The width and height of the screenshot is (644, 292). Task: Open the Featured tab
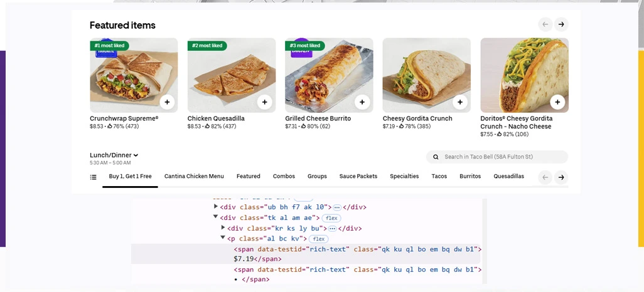pos(248,176)
